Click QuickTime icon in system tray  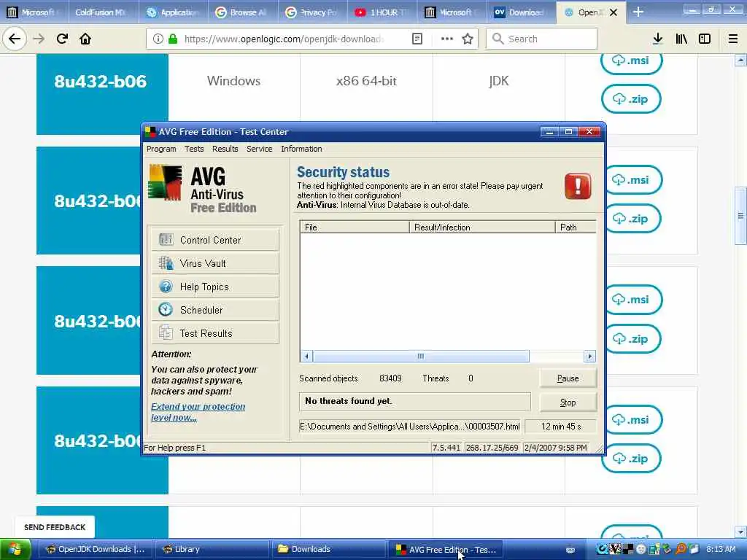click(x=603, y=549)
